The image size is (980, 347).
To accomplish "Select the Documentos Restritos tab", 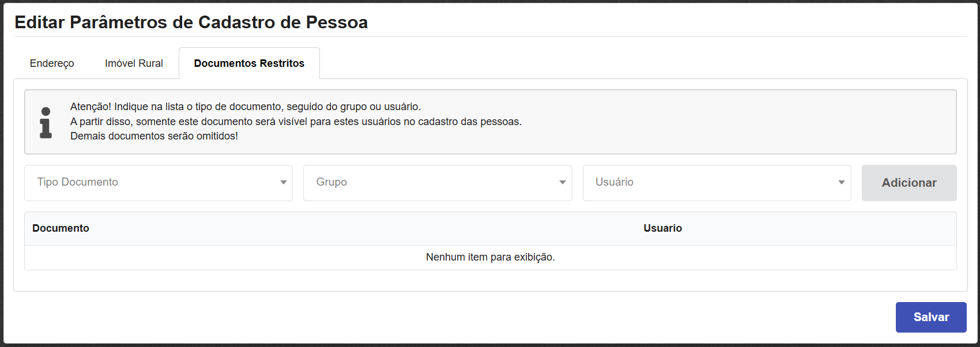I will click(249, 63).
